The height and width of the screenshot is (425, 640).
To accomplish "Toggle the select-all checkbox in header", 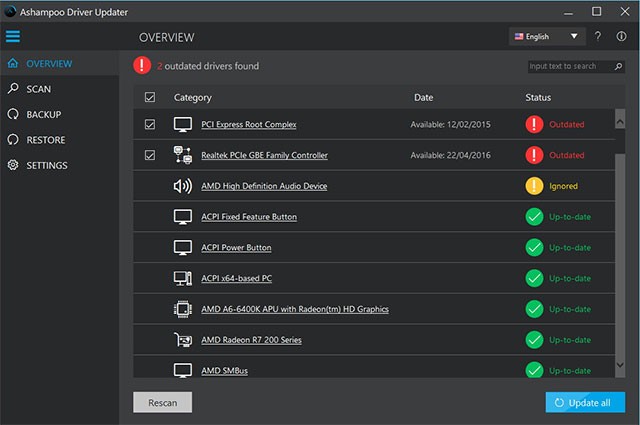I will click(150, 98).
